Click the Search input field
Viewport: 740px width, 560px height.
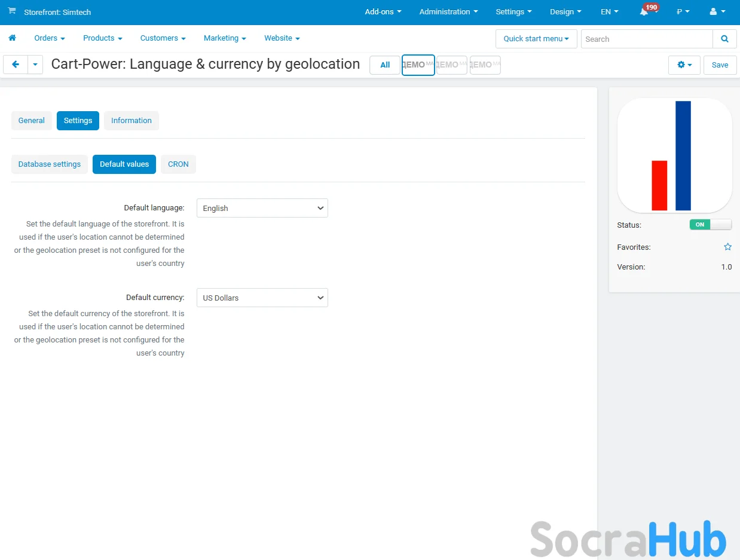click(x=646, y=39)
